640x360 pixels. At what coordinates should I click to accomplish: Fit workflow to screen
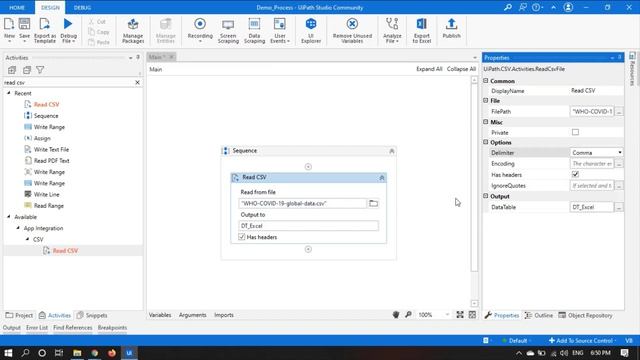point(460,315)
